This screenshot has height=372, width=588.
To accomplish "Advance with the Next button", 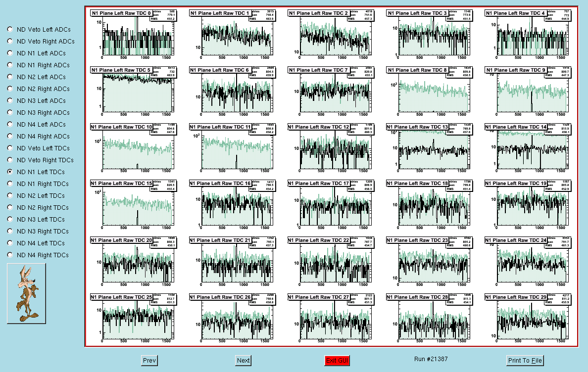I will pos(243,361).
